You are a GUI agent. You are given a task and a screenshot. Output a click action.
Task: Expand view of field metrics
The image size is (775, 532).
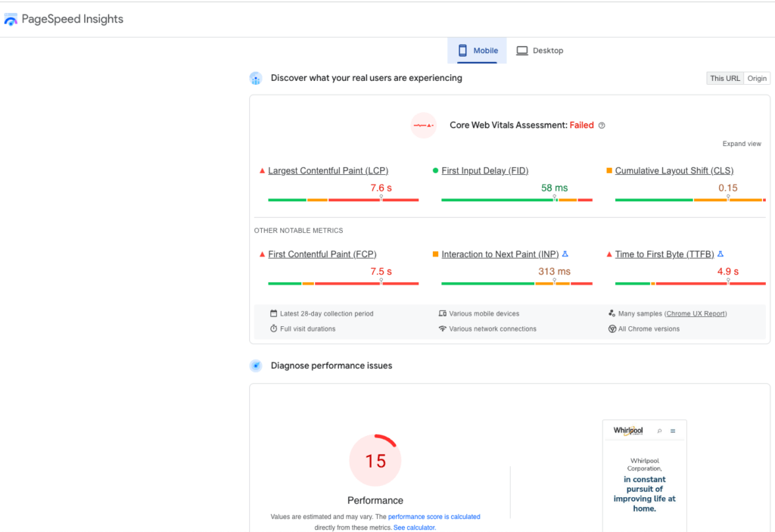742,143
